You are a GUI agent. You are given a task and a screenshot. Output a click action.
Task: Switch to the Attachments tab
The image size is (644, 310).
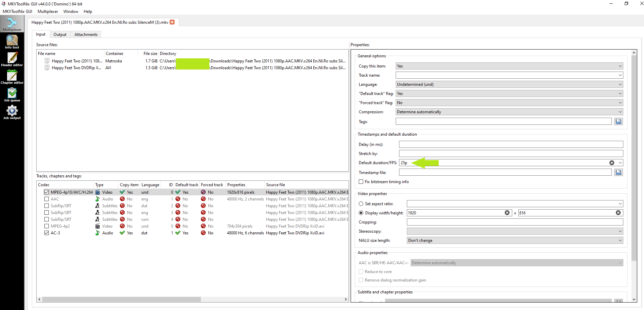coord(86,35)
